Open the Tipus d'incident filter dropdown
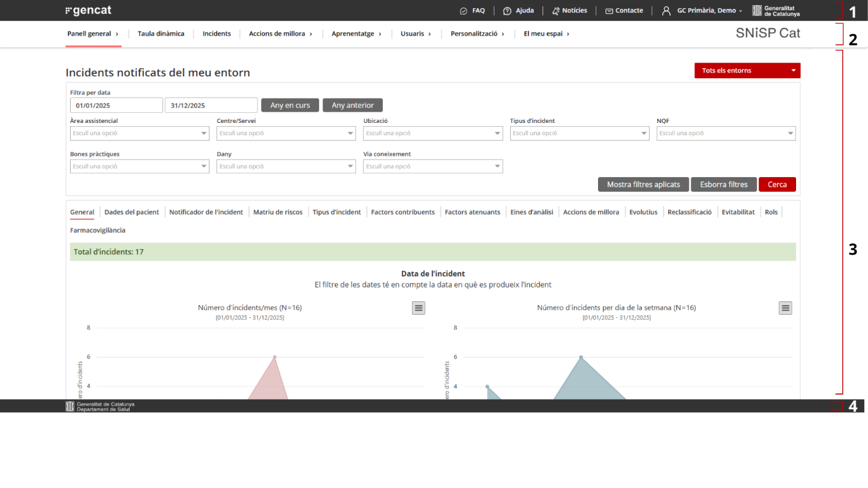 [580, 133]
